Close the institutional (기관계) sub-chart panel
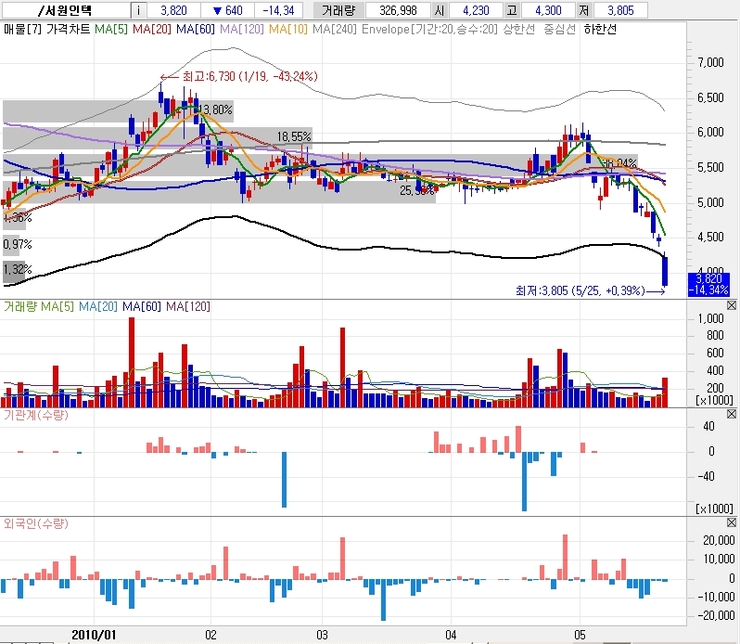740x644 pixels. coord(732,414)
